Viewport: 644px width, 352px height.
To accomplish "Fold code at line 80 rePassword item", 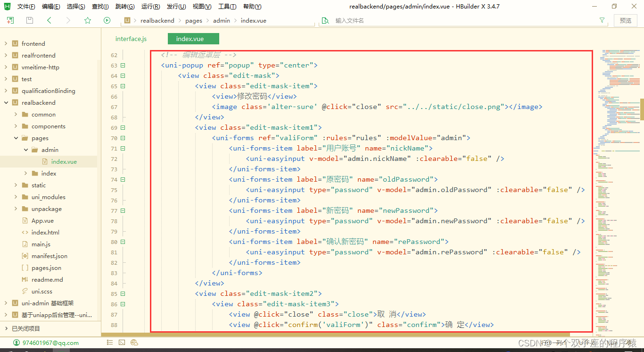I will 123,242.
